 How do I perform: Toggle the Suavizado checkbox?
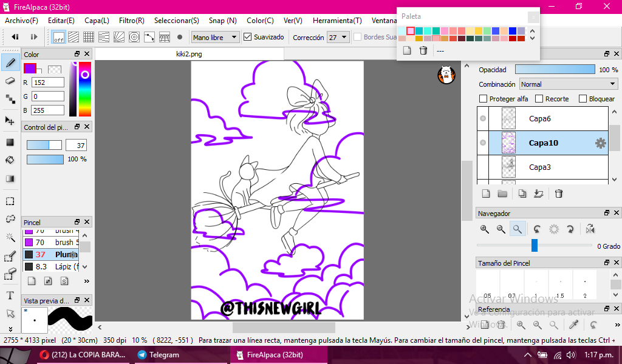coord(248,37)
